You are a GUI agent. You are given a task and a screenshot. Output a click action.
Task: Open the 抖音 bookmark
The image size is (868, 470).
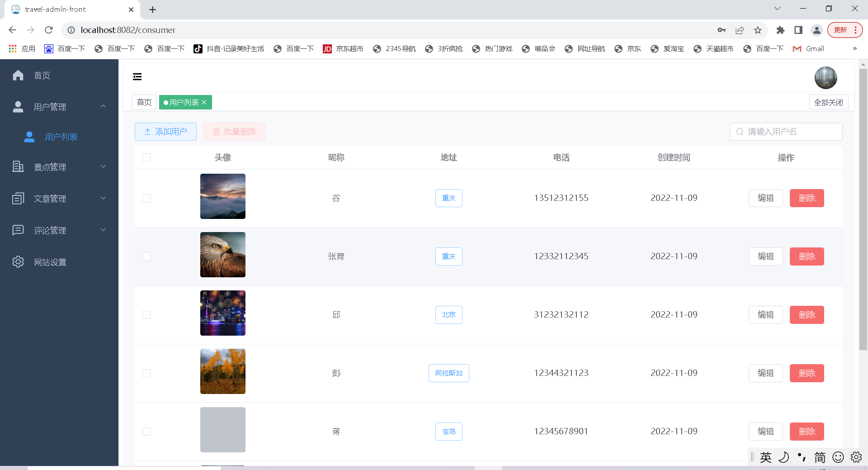click(x=229, y=48)
